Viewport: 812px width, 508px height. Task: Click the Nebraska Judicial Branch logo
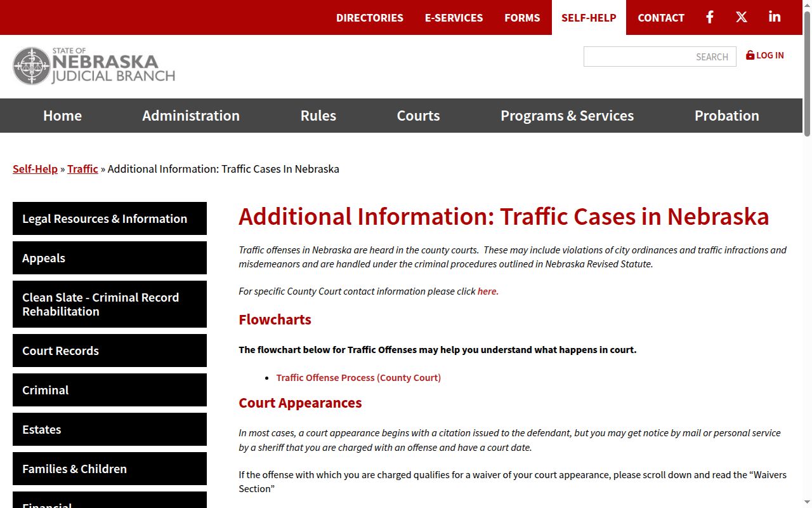pos(94,66)
